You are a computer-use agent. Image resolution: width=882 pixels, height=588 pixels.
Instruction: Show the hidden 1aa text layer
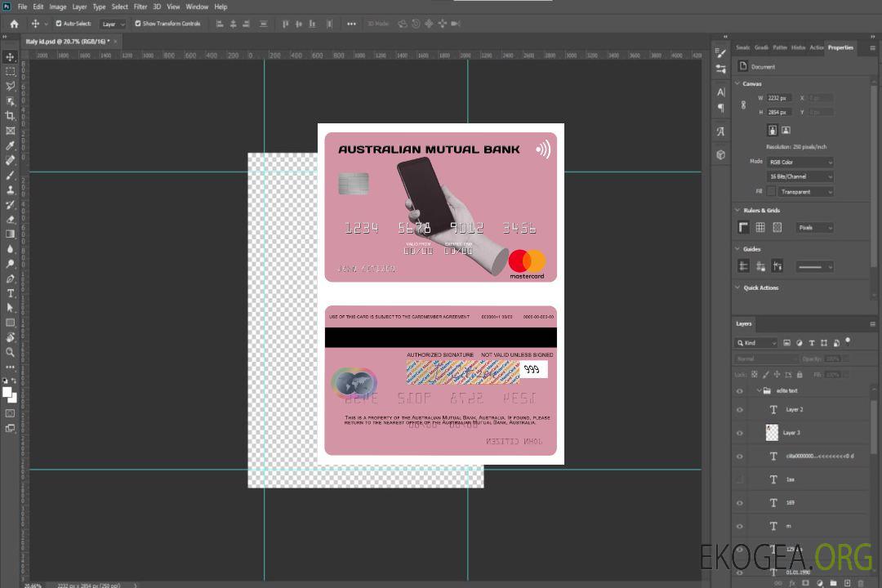tap(740, 480)
